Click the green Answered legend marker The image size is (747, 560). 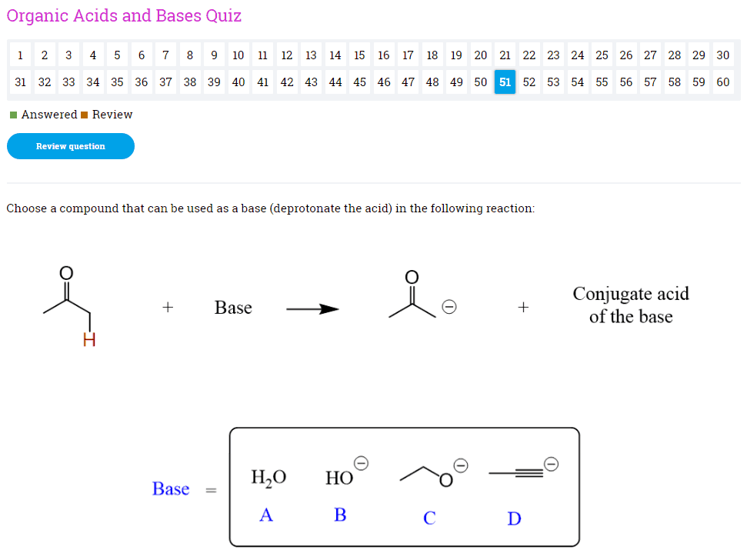tap(13, 115)
